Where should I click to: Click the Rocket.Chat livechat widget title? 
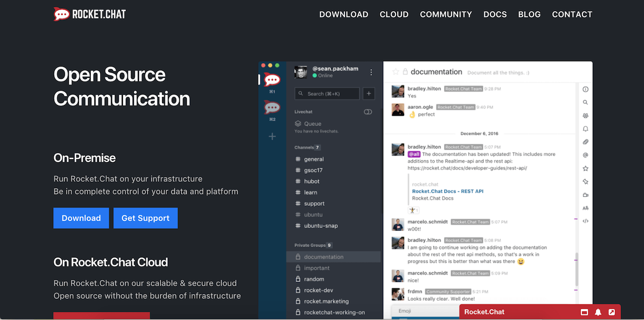click(484, 312)
